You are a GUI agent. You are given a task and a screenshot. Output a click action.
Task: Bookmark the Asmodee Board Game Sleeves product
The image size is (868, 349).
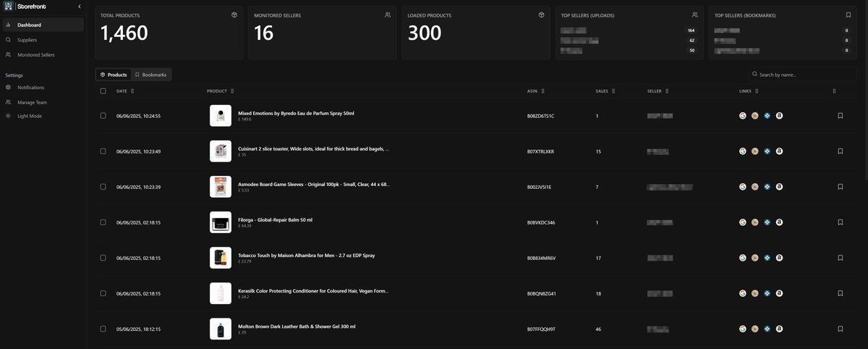[840, 187]
